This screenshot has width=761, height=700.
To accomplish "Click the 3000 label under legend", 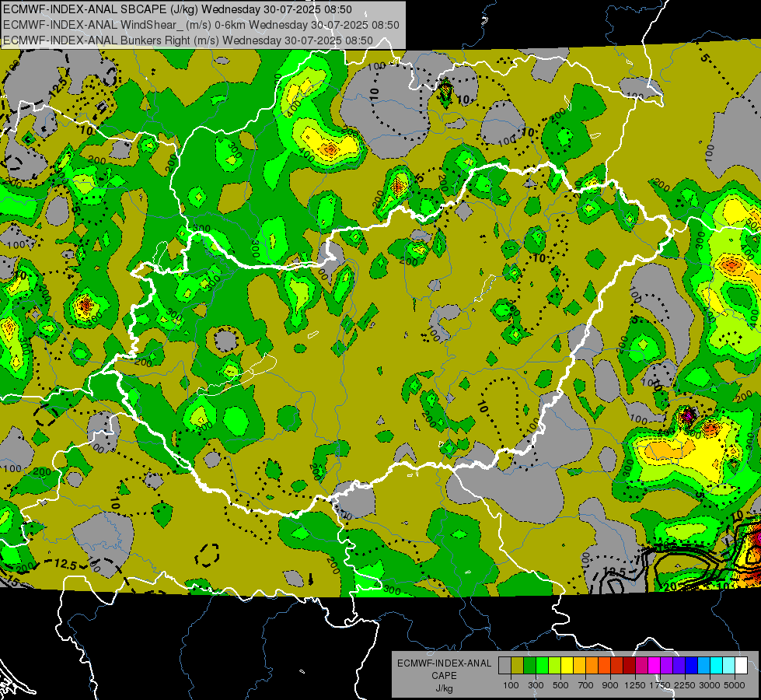I will click(x=710, y=685).
